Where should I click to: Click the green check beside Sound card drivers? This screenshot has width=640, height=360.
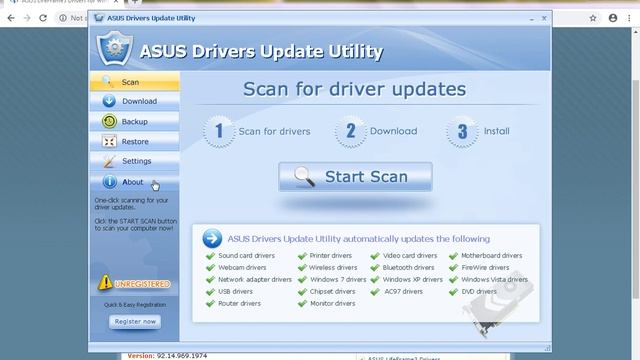tap(210, 256)
